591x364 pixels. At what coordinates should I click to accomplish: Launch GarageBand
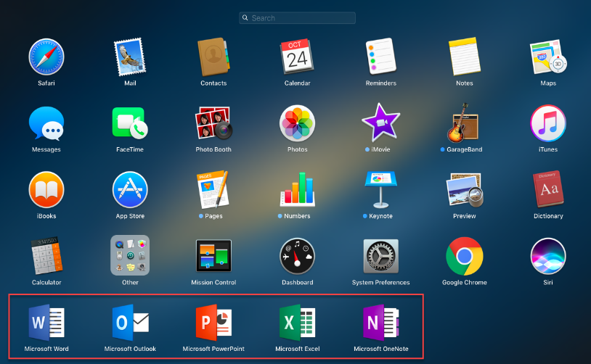click(462, 123)
